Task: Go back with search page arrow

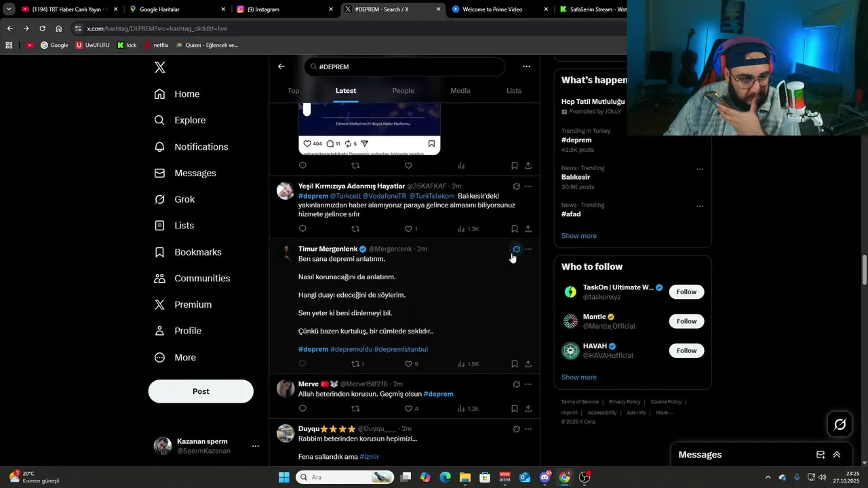Action: 281,66
